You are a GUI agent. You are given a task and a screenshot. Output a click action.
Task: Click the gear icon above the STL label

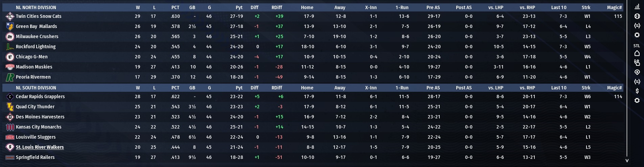pos(637,35)
